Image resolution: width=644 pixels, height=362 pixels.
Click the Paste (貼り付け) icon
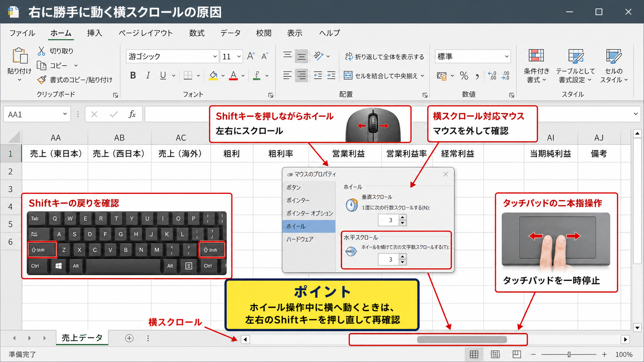(20, 56)
